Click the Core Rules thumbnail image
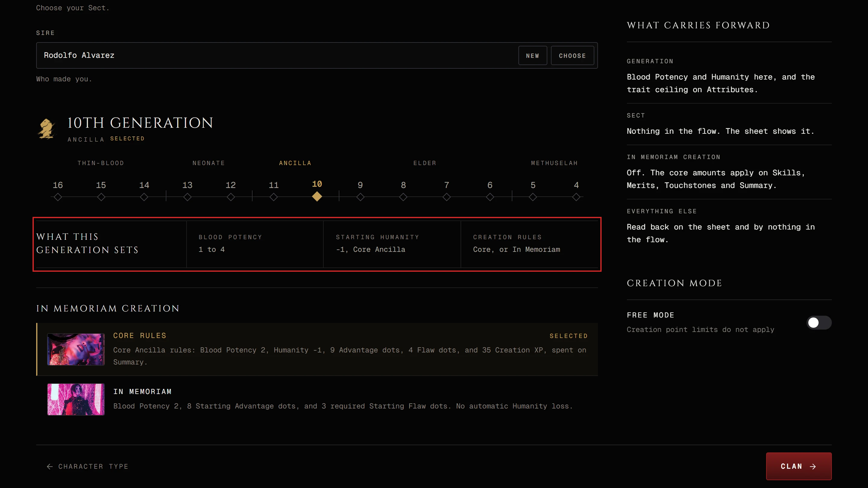Image resolution: width=868 pixels, height=488 pixels. coord(76,349)
